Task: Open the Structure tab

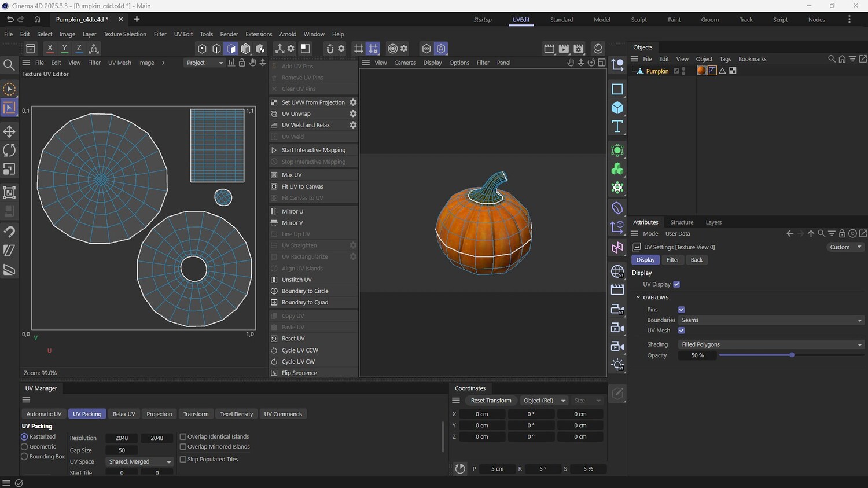Action: [x=682, y=222]
